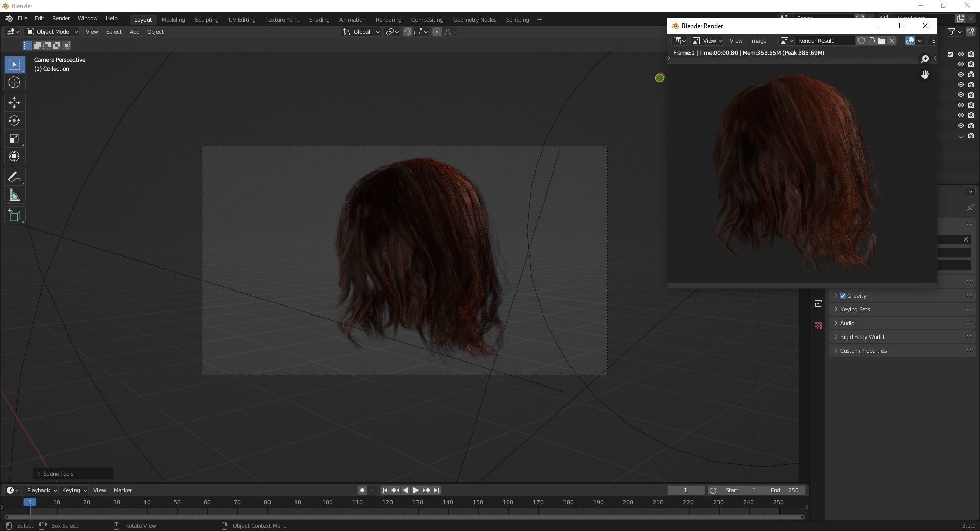This screenshot has width=980, height=531.
Task: Open the Playback dropdown in timeline
Action: 41,490
